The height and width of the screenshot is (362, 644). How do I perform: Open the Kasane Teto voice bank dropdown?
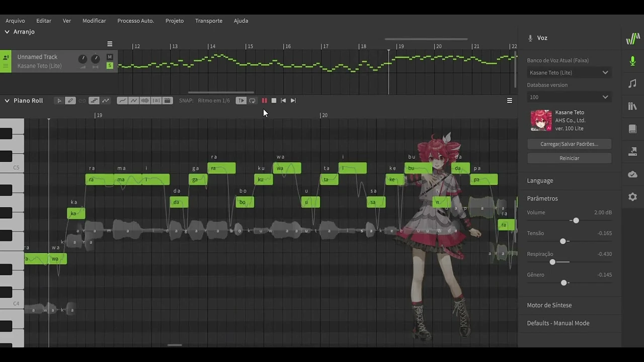(569, 72)
